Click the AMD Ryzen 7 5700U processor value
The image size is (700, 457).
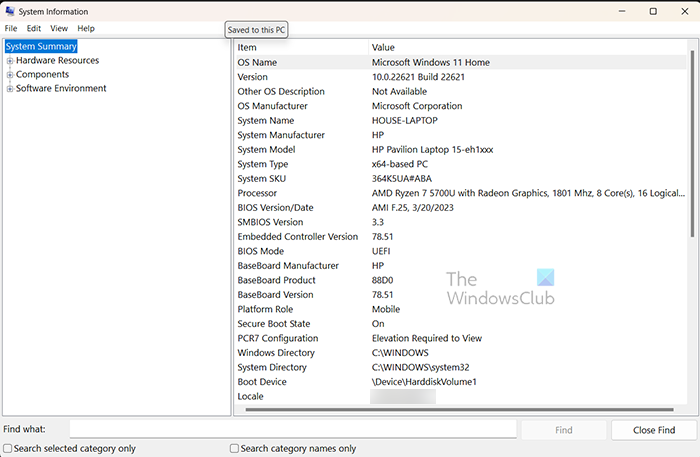(x=528, y=193)
